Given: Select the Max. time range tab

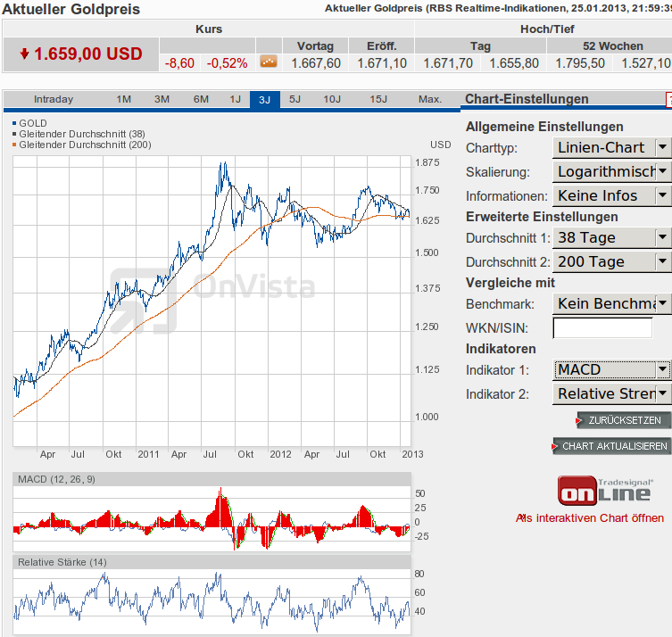Looking at the screenshot, I should click(x=430, y=99).
